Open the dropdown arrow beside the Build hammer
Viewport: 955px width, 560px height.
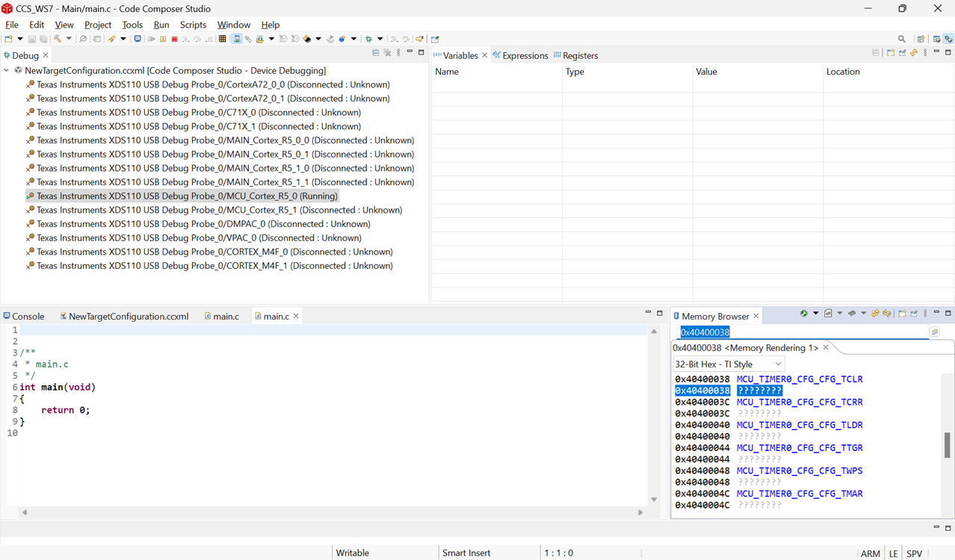coord(69,39)
